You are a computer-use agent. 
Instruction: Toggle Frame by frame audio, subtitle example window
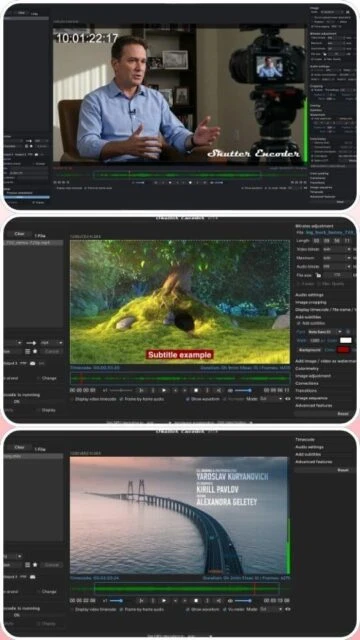[121, 399]
